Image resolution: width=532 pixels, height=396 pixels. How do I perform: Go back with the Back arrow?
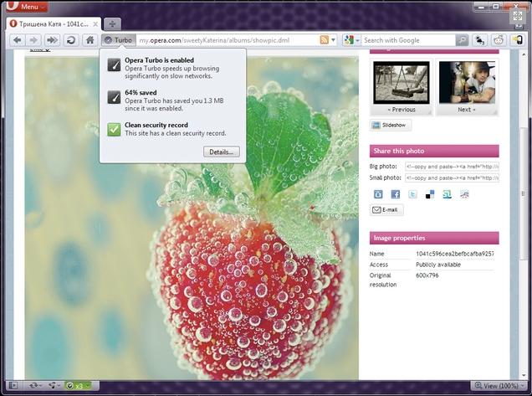click(18, 40)
